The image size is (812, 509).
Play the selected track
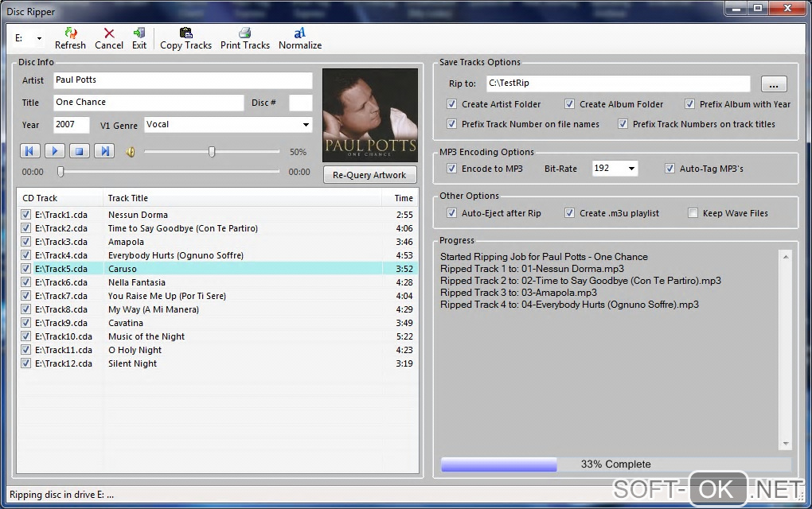click(x=54, y=151)
